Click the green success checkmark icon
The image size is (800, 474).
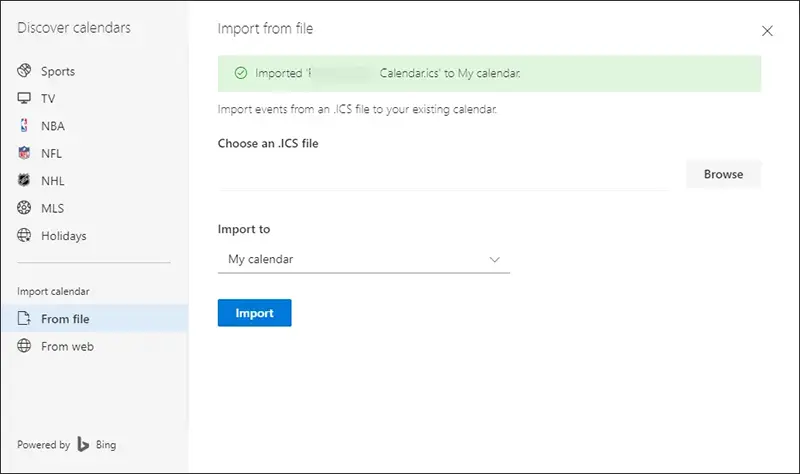(x=240, y=73)
